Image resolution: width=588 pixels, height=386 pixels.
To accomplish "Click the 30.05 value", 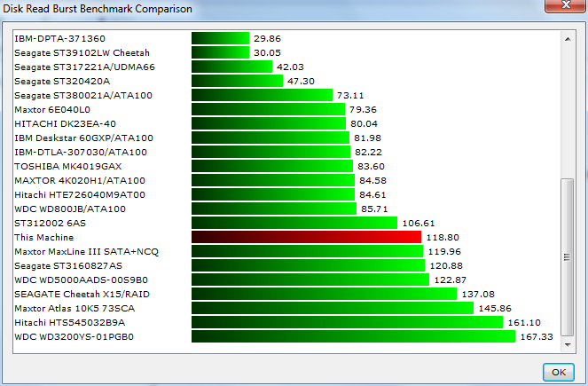I will tap(267, 53).
